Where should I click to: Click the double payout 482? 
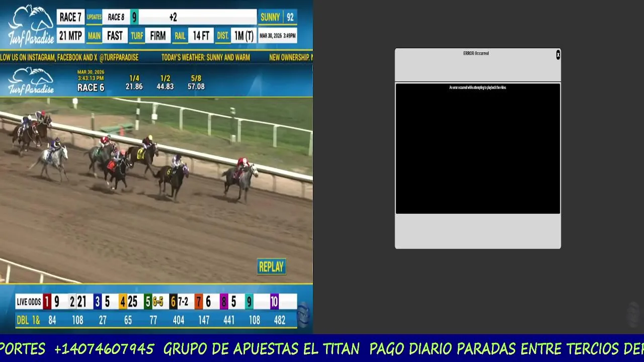point(280,320)
